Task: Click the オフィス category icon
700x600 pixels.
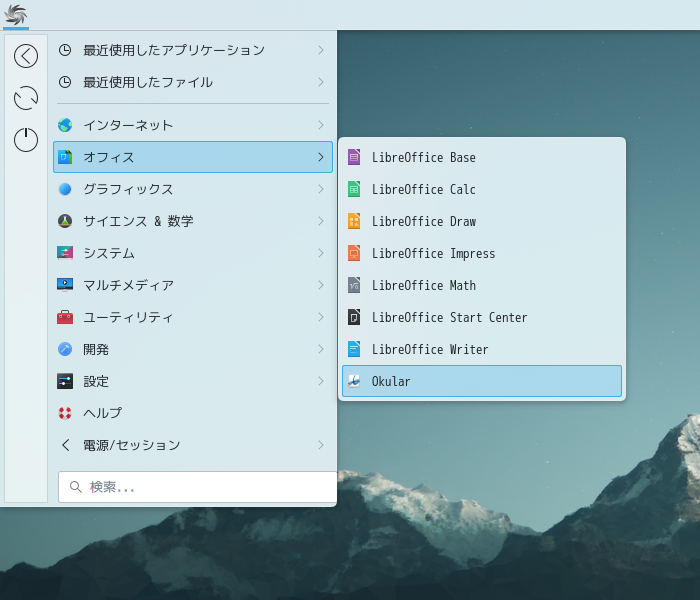Action: click(65, 157)
